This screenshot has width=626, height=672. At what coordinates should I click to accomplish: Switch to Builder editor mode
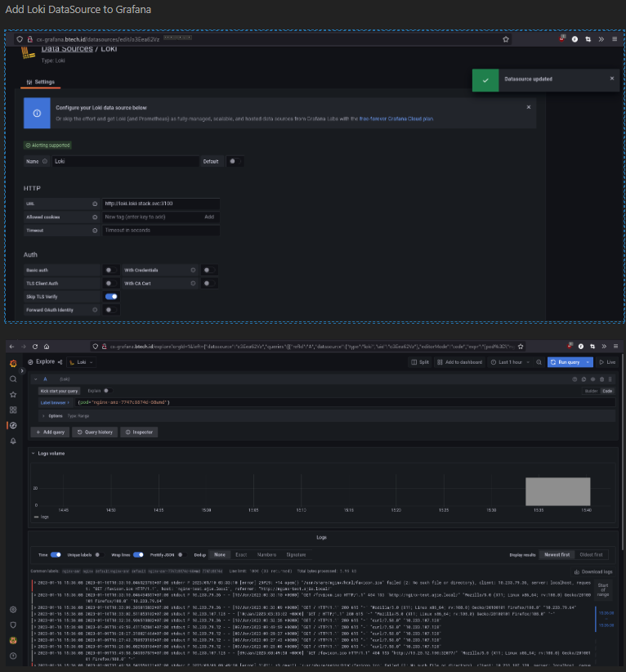tap(591, 391)
